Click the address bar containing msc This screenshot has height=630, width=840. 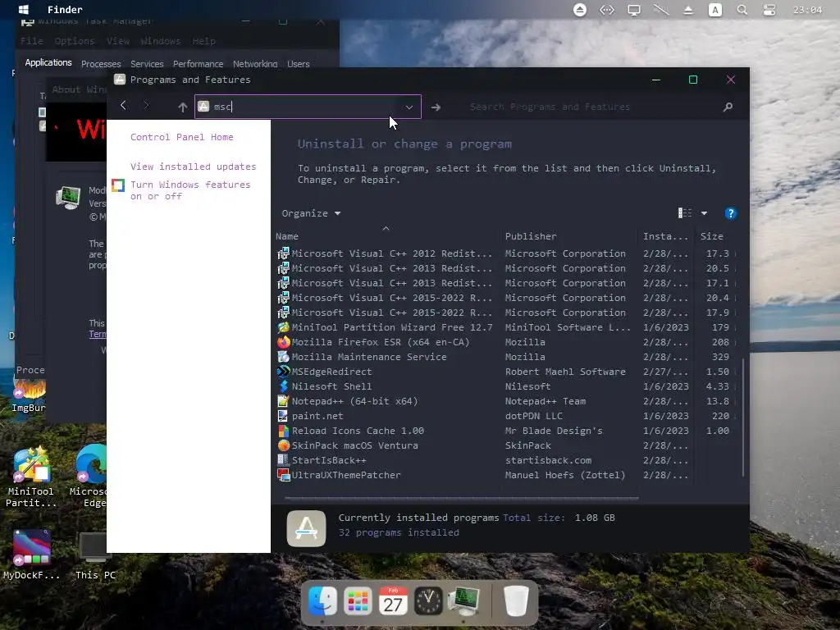tap(308, 107)
